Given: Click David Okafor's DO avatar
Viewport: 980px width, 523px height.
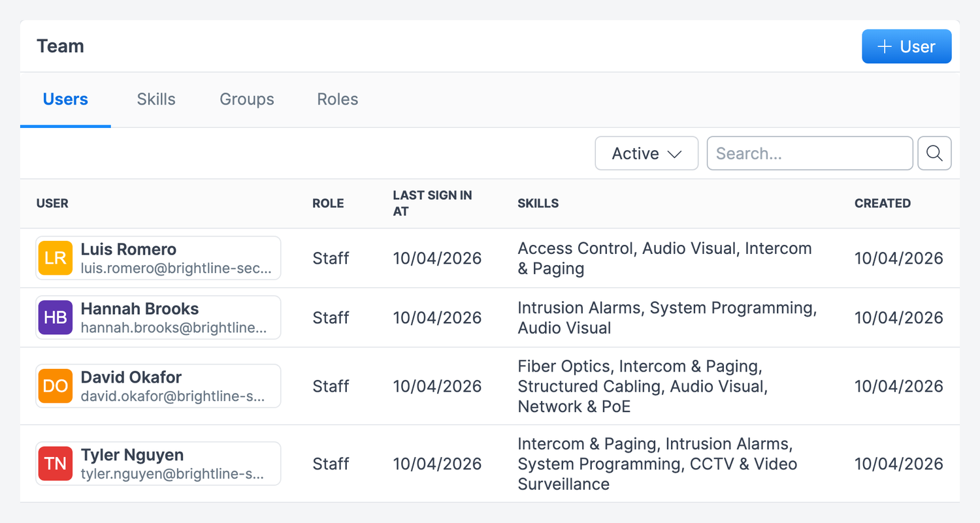Looking at the screenshot, I should tap(56, 386).
